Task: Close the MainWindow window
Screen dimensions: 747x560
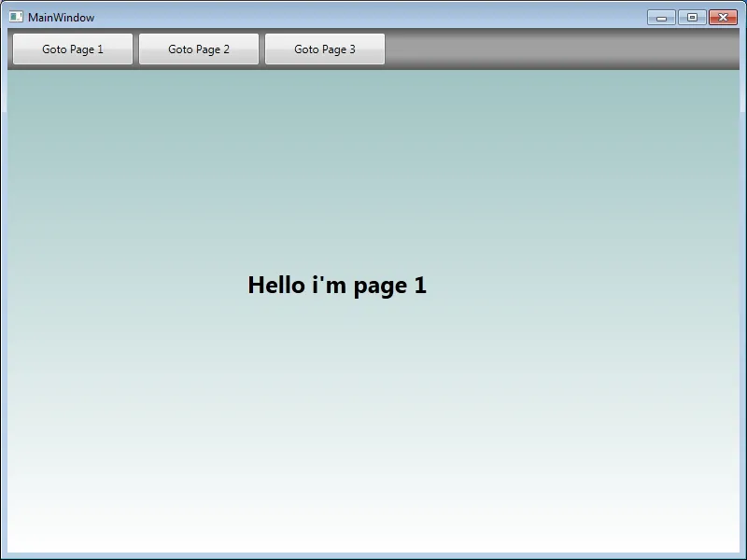Action: [x=723, y=18]
